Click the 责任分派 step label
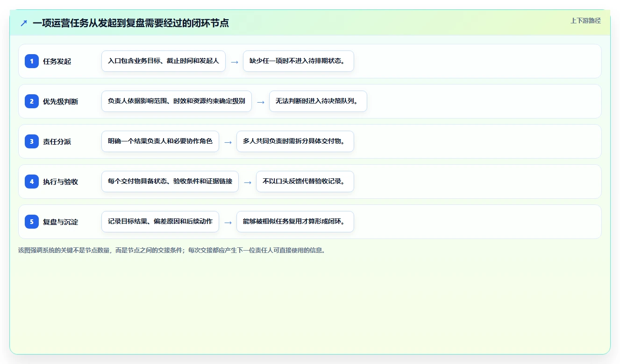Viewport: 620px width, 364px height. (57, 141)
